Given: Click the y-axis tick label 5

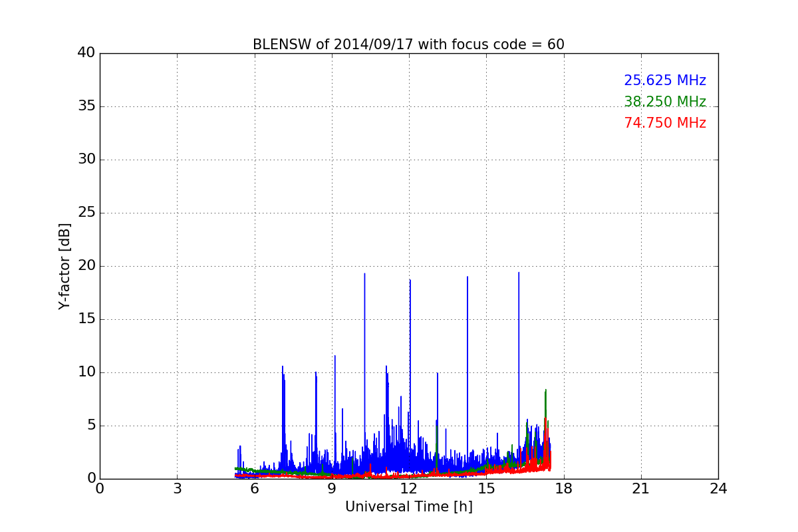Looking at the screenshot, I should tap(90, 426).
